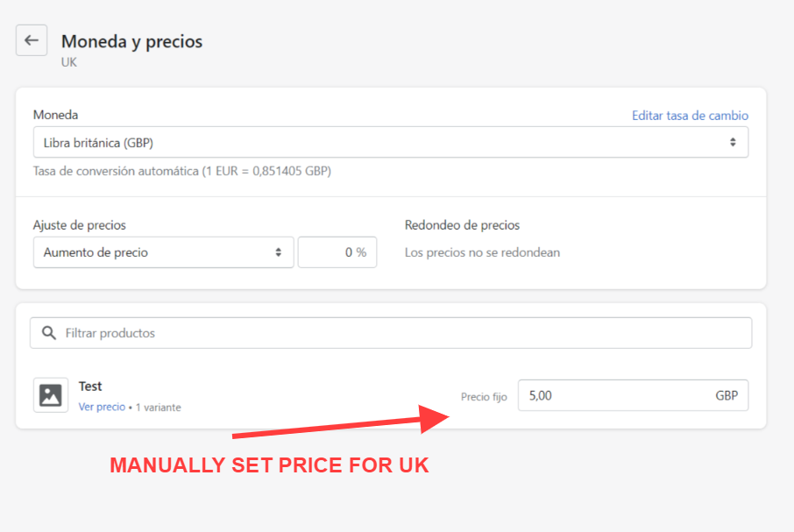Click the up-down arrows on currency selector
The height and width of the screenshot is (532, 794).
(x=733, y=143)
